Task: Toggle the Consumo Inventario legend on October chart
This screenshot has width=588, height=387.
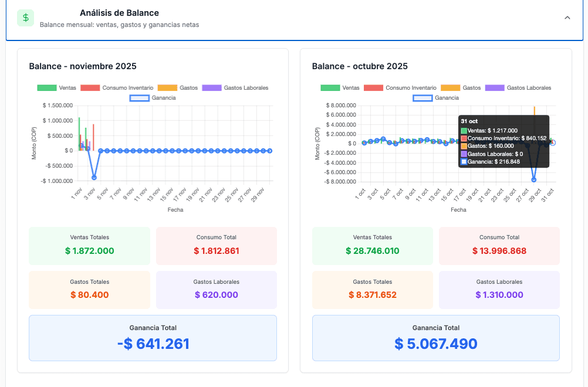Action: point(400,87)
